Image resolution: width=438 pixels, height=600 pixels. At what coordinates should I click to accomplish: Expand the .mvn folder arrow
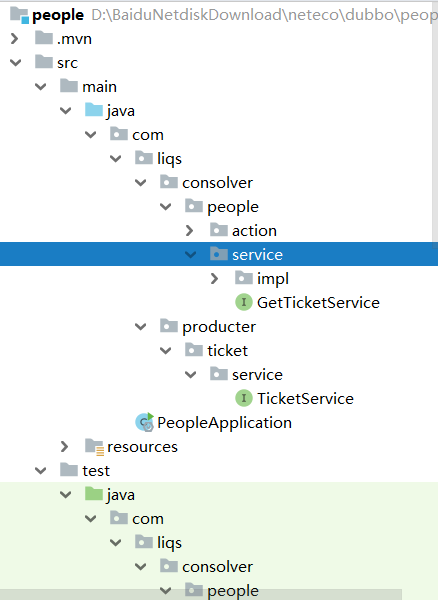pyautogui.click(x=15, y=38)
